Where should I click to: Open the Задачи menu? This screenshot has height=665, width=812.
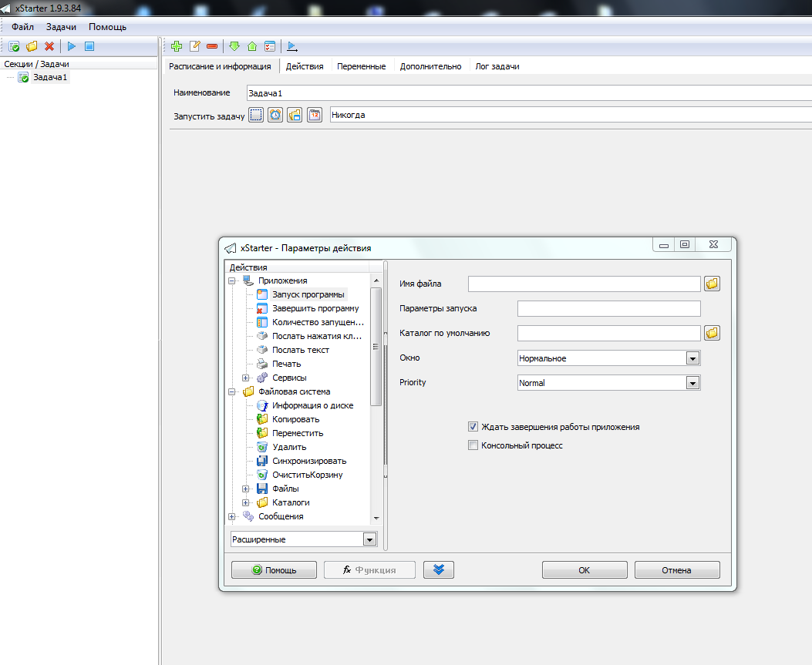(61, 27)
